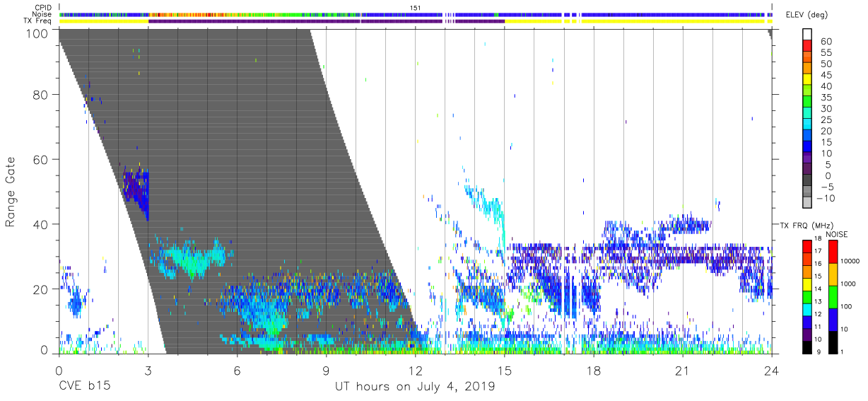Pick the black 1–10 NOISE swatch
868x401 pixels.
pos(832,342)
